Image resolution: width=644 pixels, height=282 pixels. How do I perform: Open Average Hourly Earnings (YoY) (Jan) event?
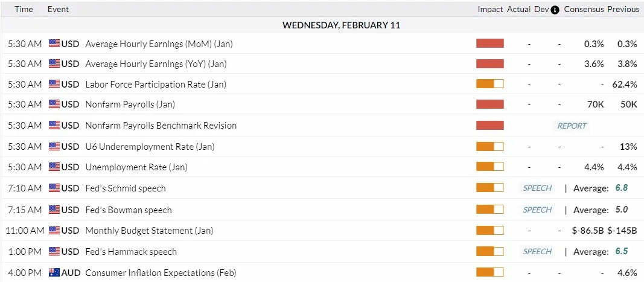(156, 63)
